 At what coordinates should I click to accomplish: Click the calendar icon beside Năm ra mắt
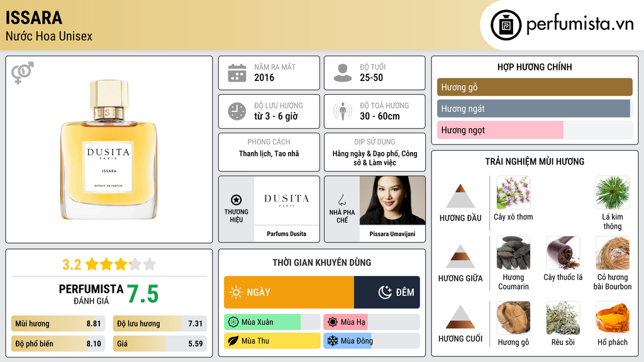pyautogui.click(x=237, y=73)
